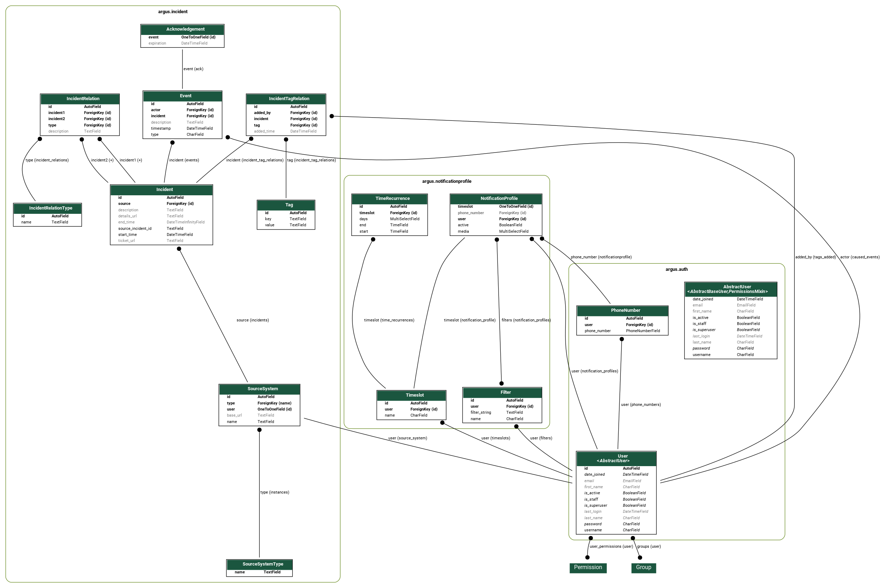Viewport: 882px width, 588px height.
Task: Click the 'user (source_system)' edge label
Action: pos(408,438)
